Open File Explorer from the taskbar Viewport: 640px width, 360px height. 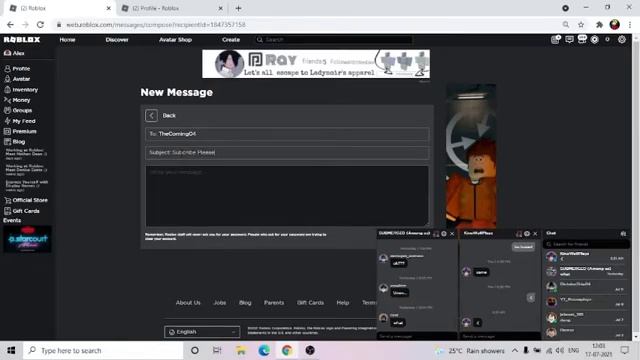pyautogui.click(x=241, y=351)
